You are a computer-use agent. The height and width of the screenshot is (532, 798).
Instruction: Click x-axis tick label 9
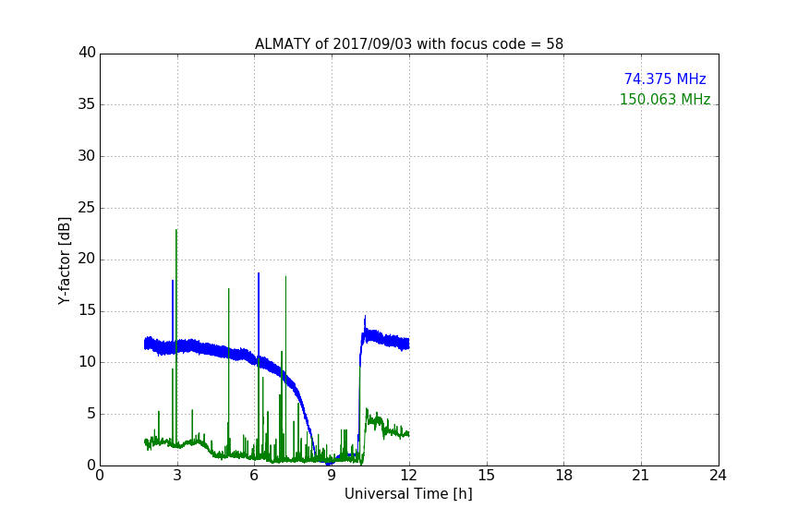click(x=332, y=476)
